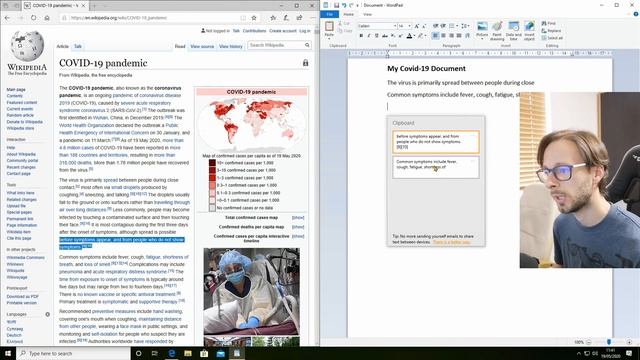Select clipboard entry 'Common symptoms include fever'
Viewport: 640px width, 360px height.
(436, 167)
